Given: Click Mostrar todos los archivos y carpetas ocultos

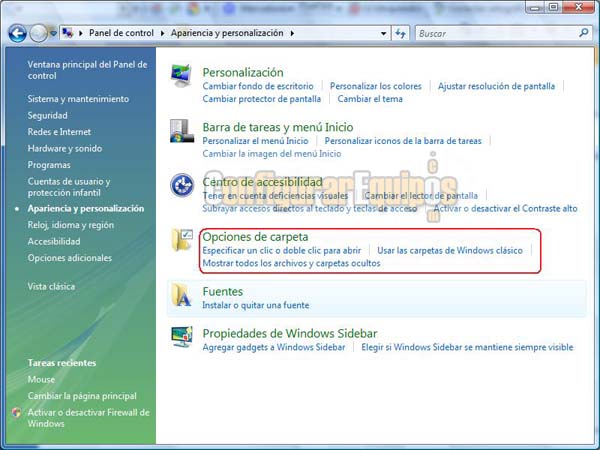Looking at the screenshot, I should tap(291, 263).
